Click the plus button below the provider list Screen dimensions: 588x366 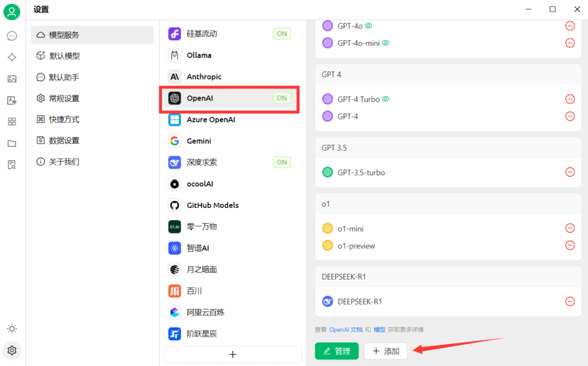click(x=233, y=355)
